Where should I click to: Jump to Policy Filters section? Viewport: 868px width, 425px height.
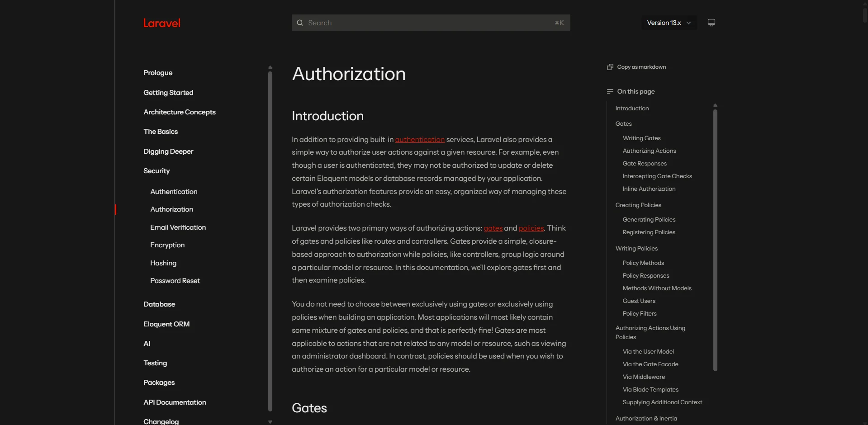[x=640, y=314]
